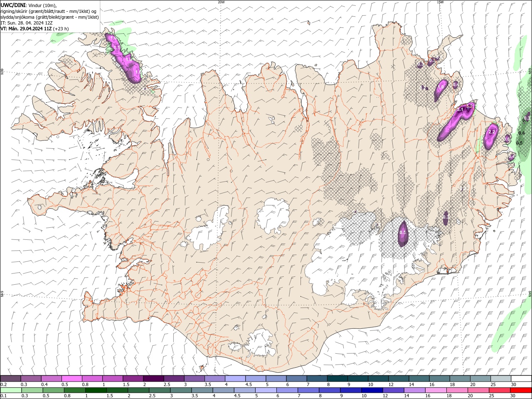The height and width of the screenshot is (399, 532).
Task: Pick the pale green 0.1 swatch, bottom legend row
Action: 11,390
